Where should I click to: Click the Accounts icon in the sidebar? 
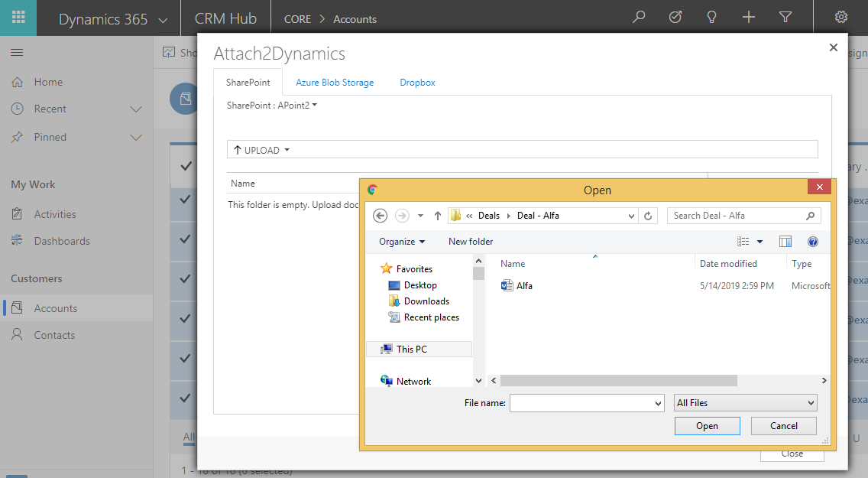[17, 308]
